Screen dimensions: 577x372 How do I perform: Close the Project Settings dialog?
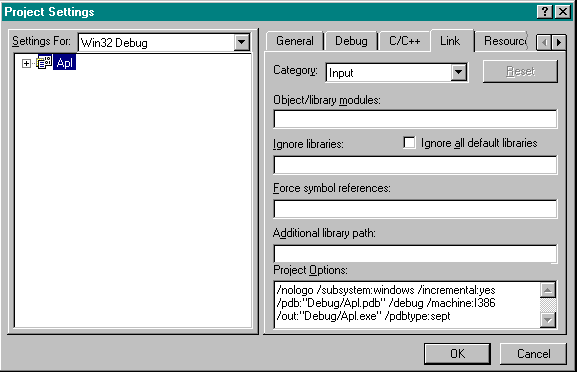click(563, 12)
